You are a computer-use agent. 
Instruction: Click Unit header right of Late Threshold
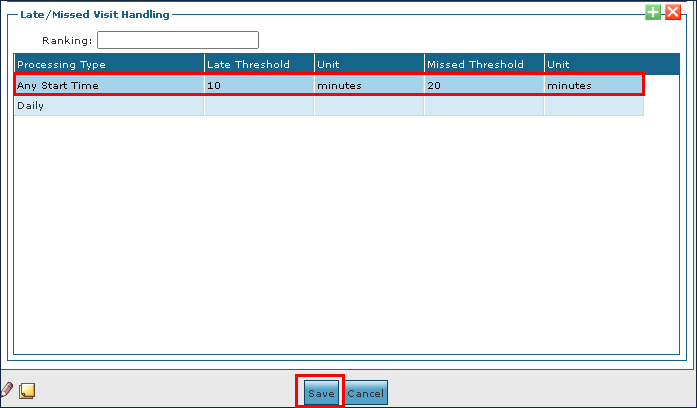click(x=368, y=64)
